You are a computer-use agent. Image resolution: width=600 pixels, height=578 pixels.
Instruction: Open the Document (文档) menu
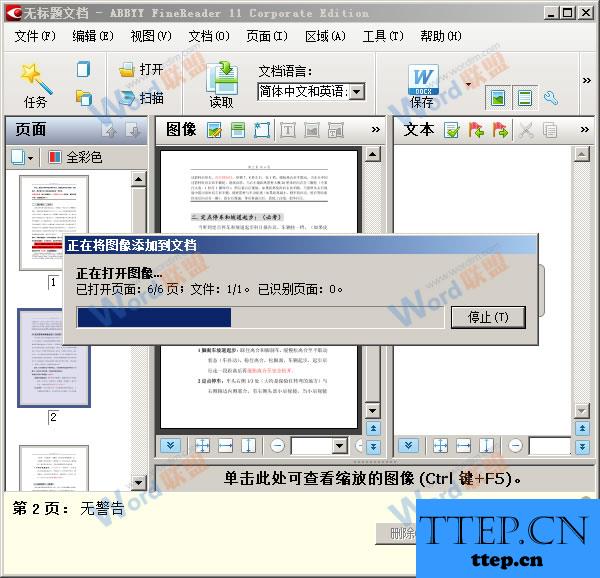pyautogui.click(x=209, y=36)
